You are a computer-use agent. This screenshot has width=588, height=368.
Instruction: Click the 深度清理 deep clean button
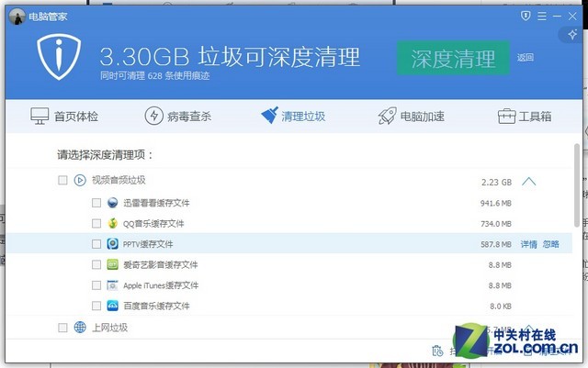453,57
